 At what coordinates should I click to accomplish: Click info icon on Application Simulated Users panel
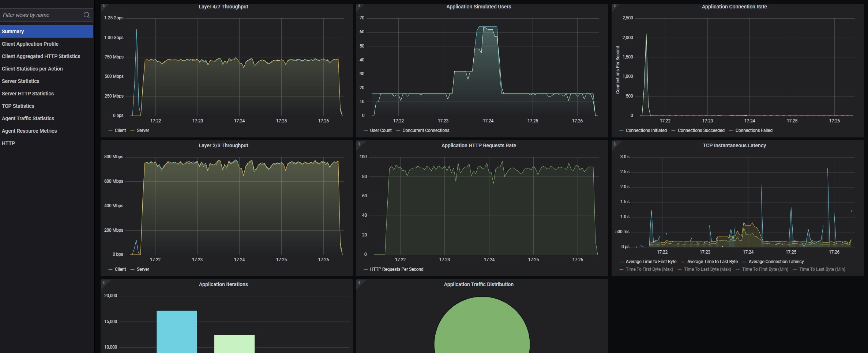[x=359, y=6]
